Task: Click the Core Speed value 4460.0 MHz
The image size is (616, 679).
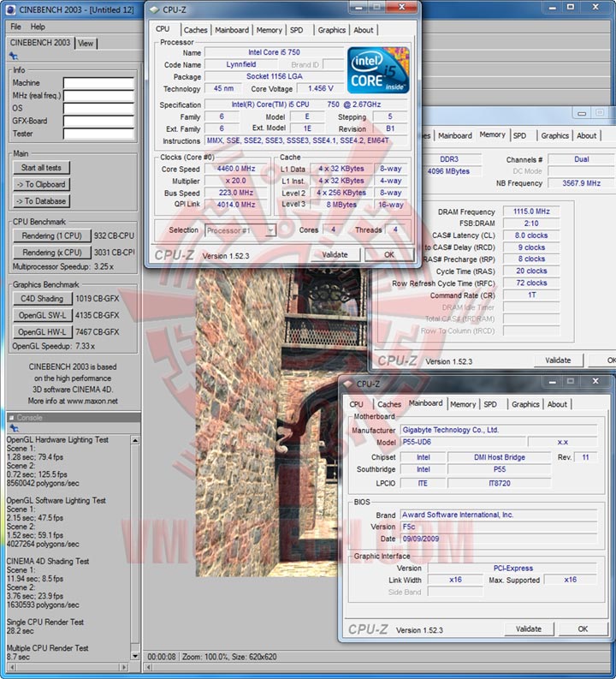Action: (x=236, y=169)
